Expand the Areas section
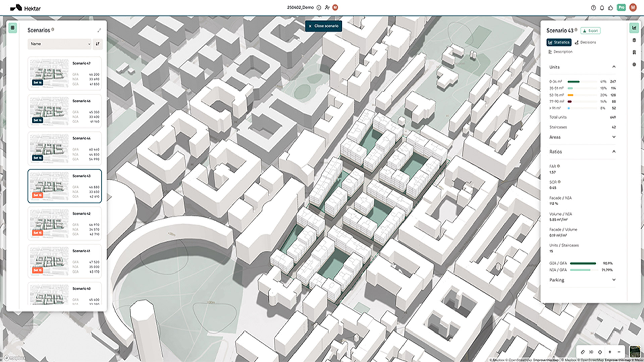The image size is (644, 362). [614, 137]
